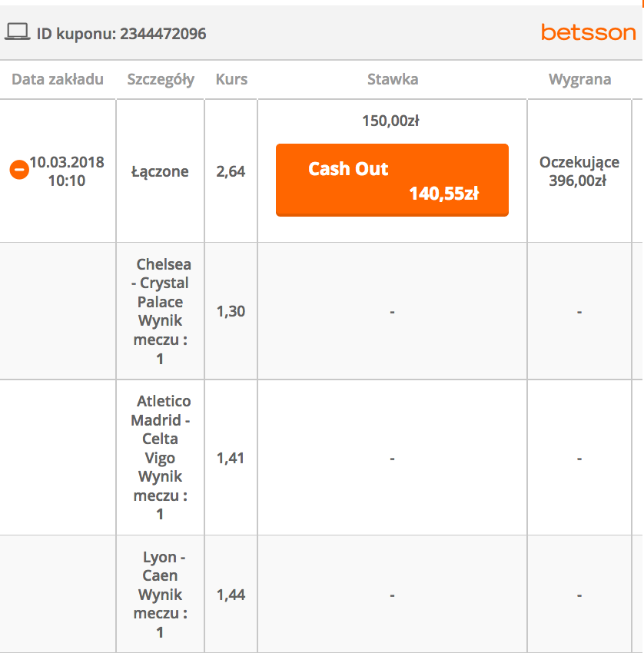Click the 1,30 odds for Chelsea
644x653 pixels.
click(x=231, y=311)
